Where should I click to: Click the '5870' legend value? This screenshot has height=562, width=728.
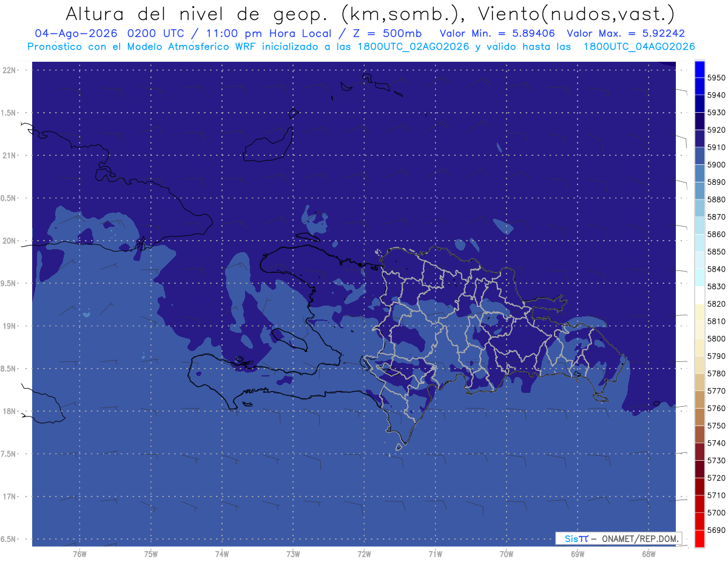click(716, 217)
